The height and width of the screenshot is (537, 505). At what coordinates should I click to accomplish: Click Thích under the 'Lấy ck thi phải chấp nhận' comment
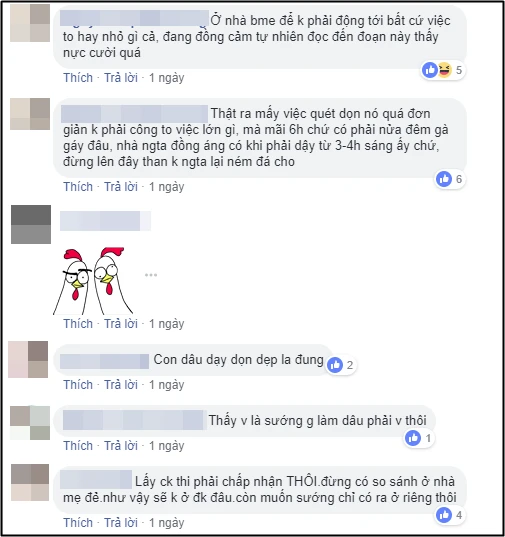(78, 523)
